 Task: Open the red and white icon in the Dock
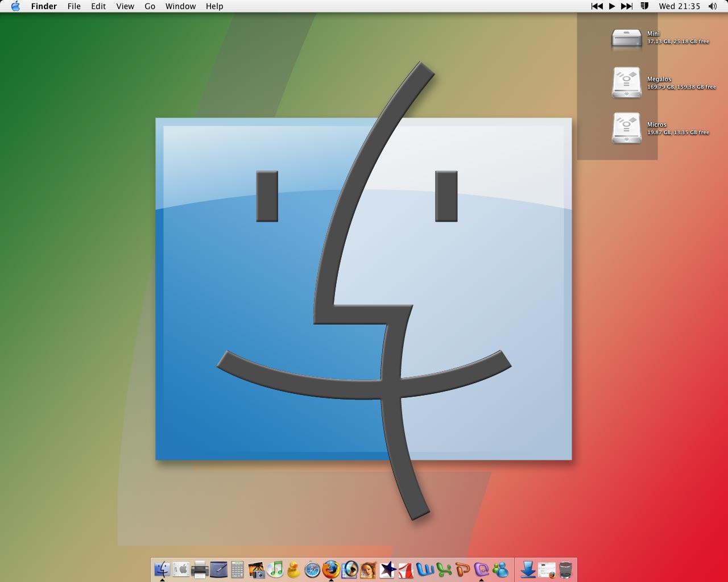406,569
